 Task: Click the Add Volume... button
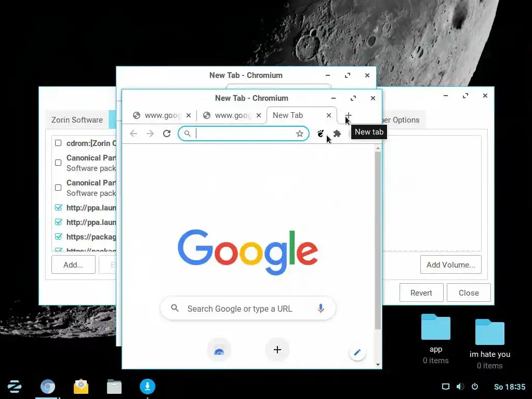coord(450,264)
